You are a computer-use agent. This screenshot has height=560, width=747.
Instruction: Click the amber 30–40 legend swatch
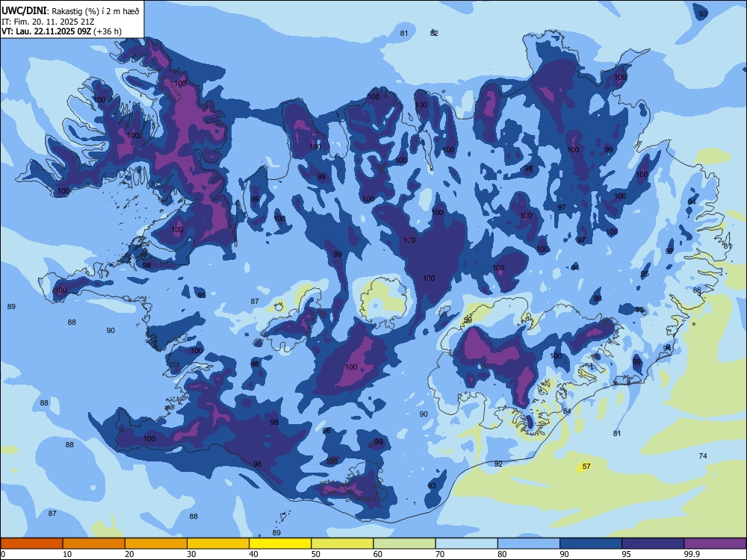tap(218, 544)
